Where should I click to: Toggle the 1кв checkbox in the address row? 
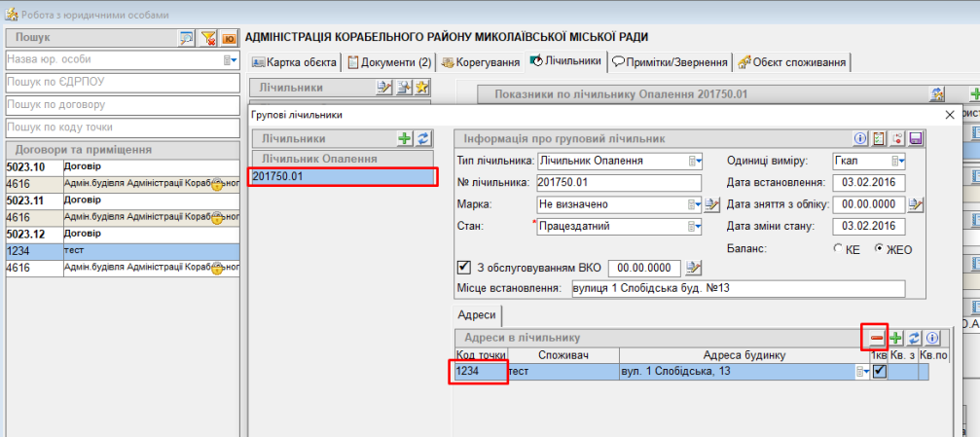point(879,372)
